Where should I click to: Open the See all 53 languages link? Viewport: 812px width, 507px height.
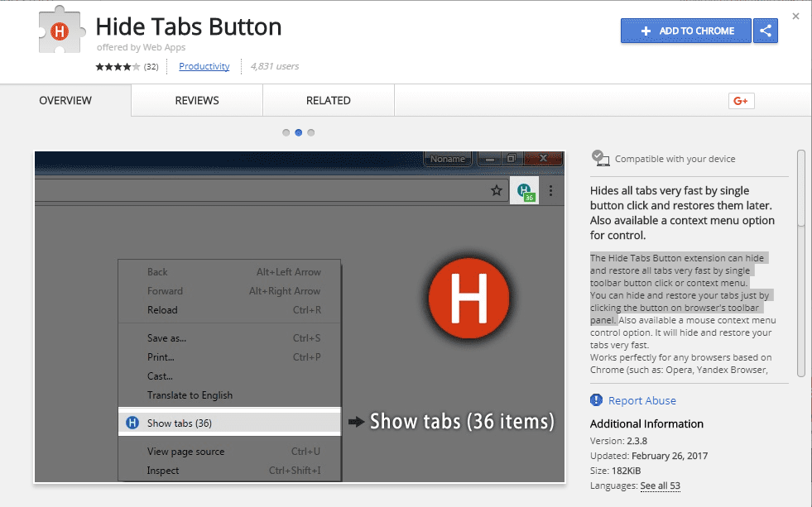click(x=661, y=485)
